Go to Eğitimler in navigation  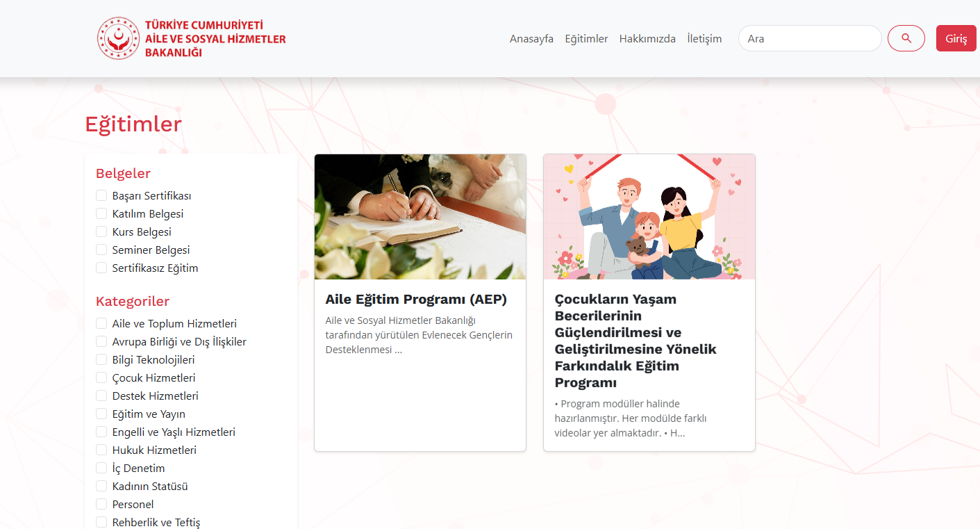[x=586, y=39]
